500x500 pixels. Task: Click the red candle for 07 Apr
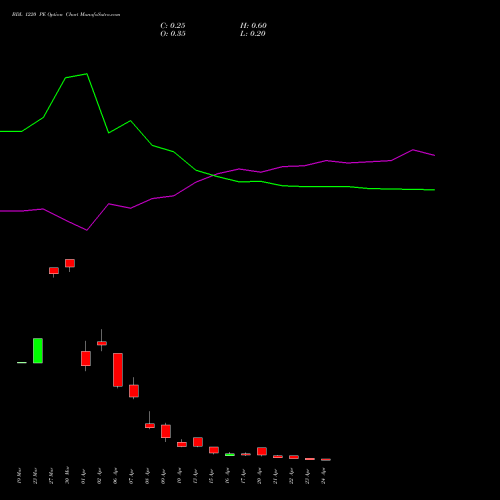click(134, 391)
